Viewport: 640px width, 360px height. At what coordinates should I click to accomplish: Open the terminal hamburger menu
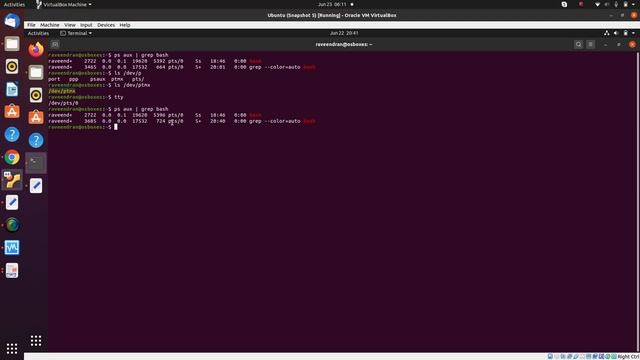[591, 44]
